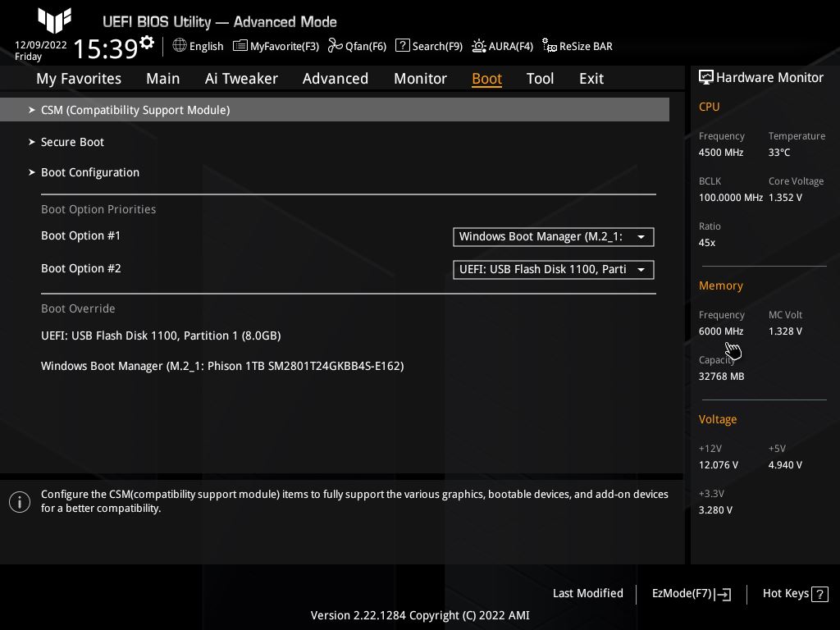
Task: Open the Tool tab
Action: [x=540, y=78]
